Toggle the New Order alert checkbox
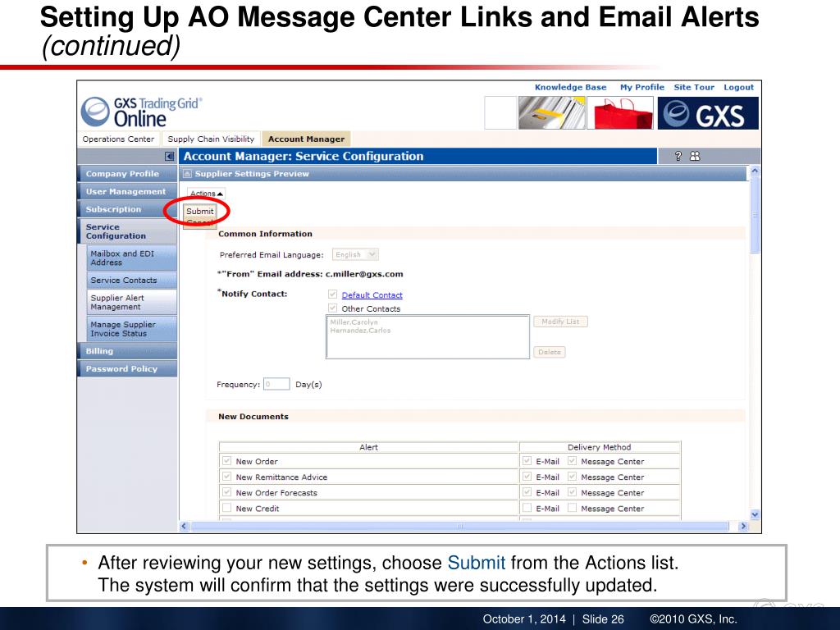 coord(226,461)
